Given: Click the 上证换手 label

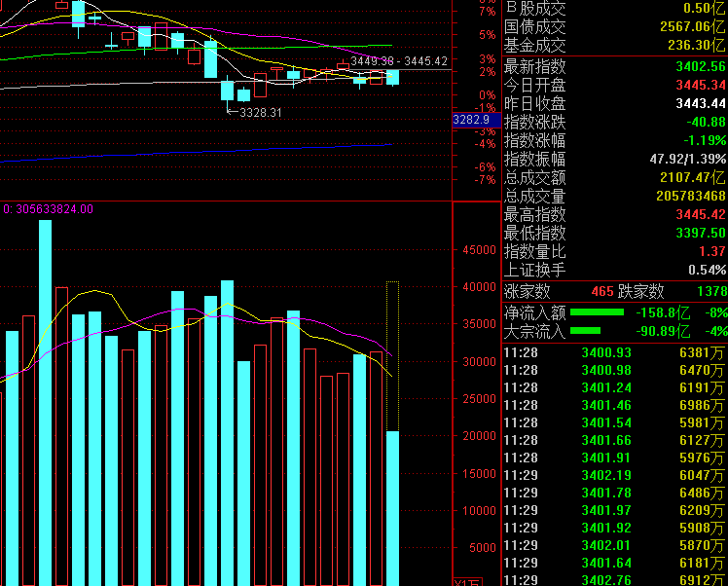Looking at the screenshot, I should 535,270.
